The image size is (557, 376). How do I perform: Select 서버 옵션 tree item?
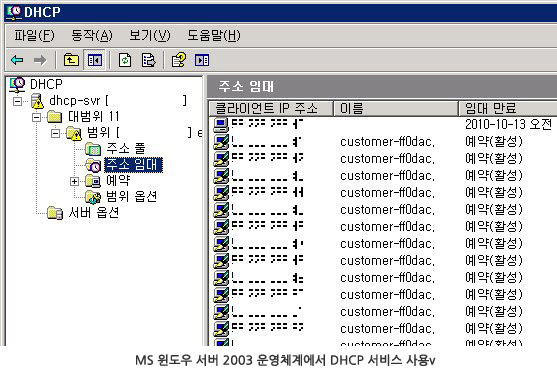click(x=94, y=213)
